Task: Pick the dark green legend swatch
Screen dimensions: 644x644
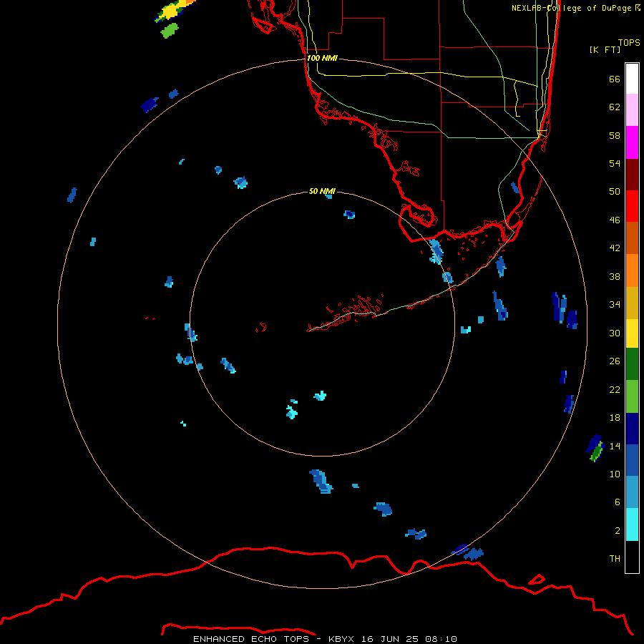Action: click(x=632, y=364)
